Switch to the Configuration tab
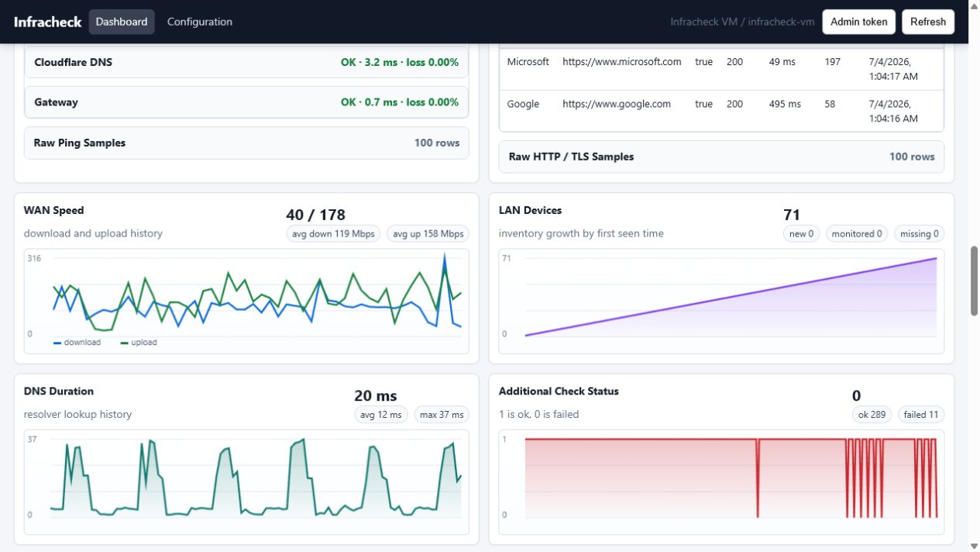Image resolution: width=980 pixels, height=552 pixels. (x=200, y=22)
